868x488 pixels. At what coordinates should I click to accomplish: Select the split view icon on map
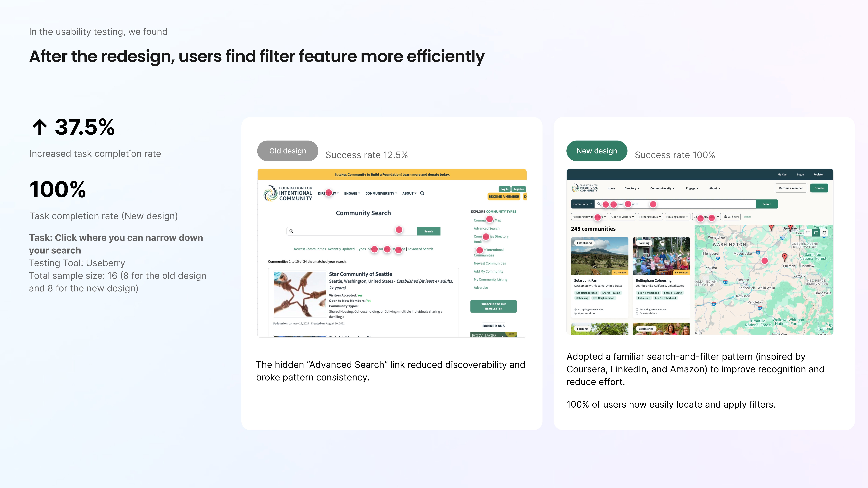pyautogui.click(x=816, y=233)
